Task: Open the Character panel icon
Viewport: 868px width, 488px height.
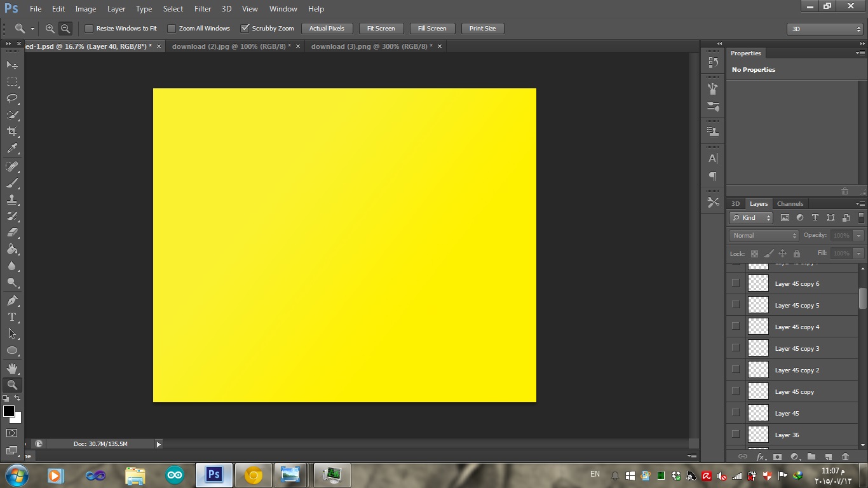Action: point(713,158)
